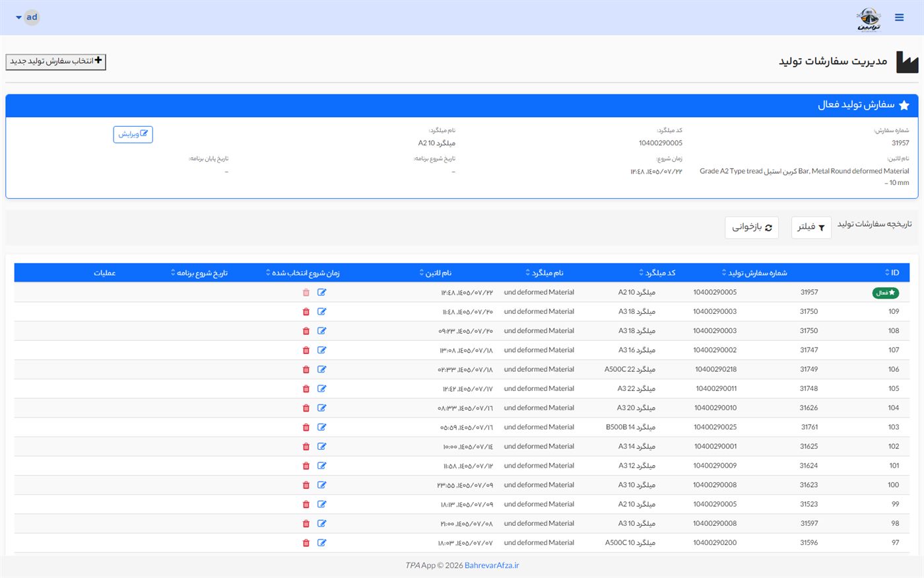Click the ویرایش button in active order
The image size is (924, 578).
tap(133, 134)
